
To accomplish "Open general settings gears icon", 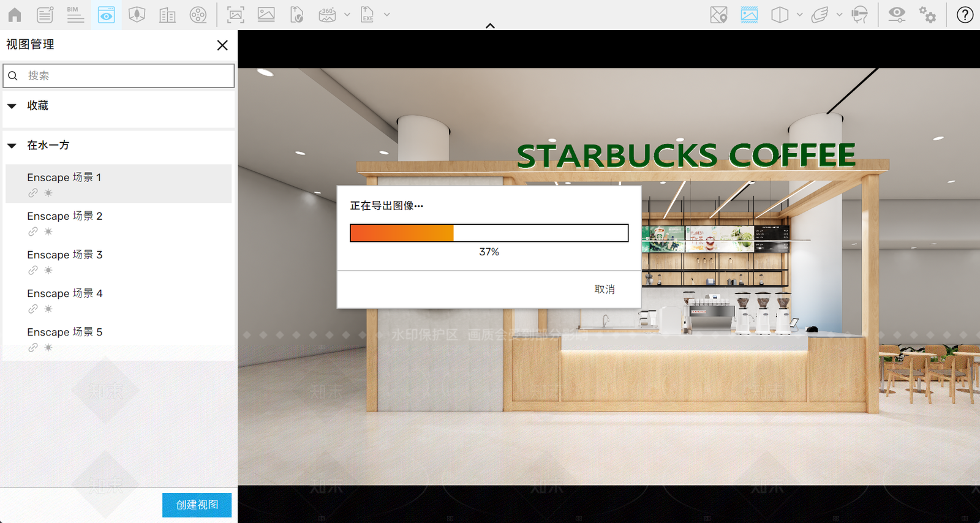I will point(928,15).
